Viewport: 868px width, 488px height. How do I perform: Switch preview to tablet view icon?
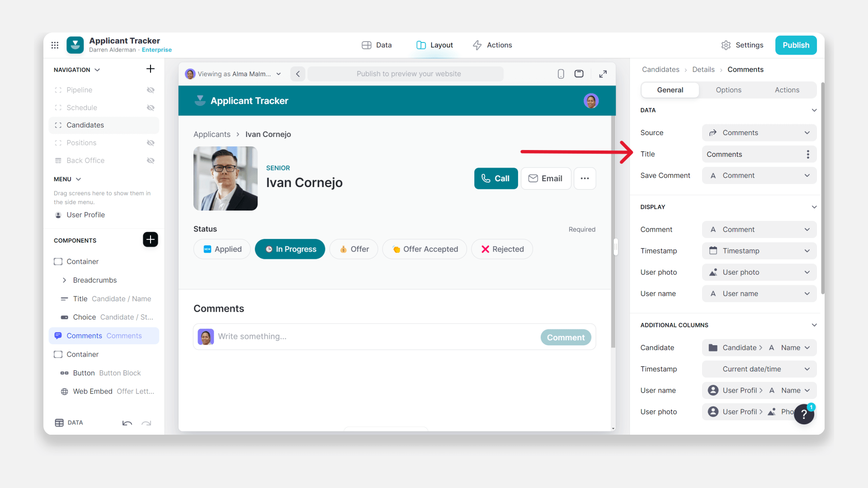579,74
